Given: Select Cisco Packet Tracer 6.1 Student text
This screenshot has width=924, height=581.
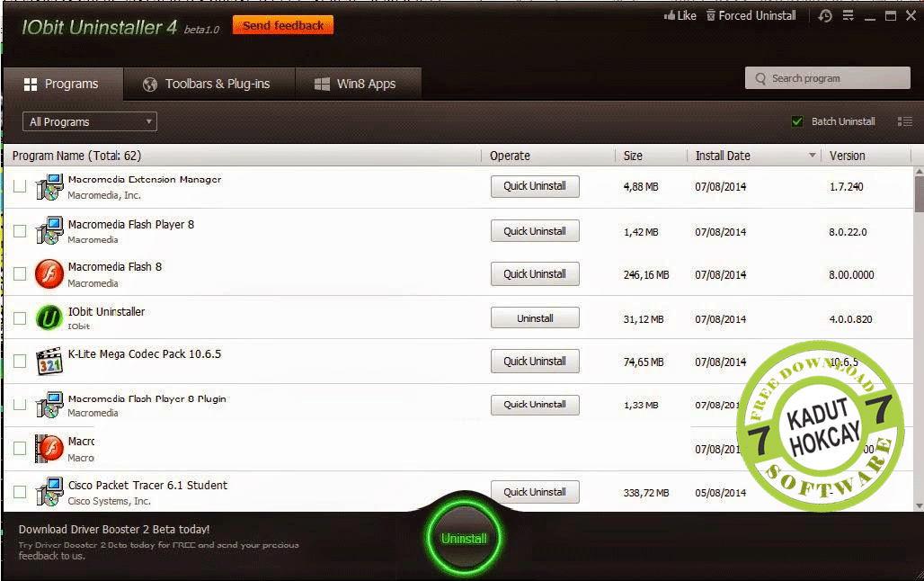Looking at the screenshot, I should click(x=147, y=486).
